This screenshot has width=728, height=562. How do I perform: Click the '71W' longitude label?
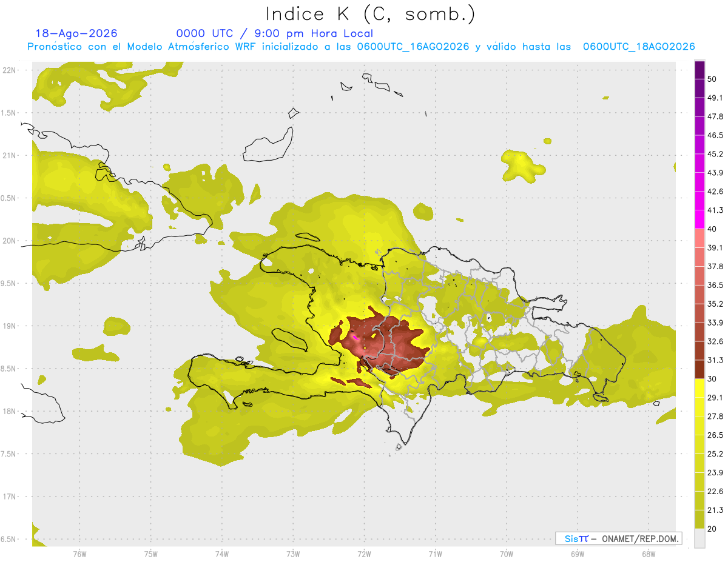(x=435, y=554)
